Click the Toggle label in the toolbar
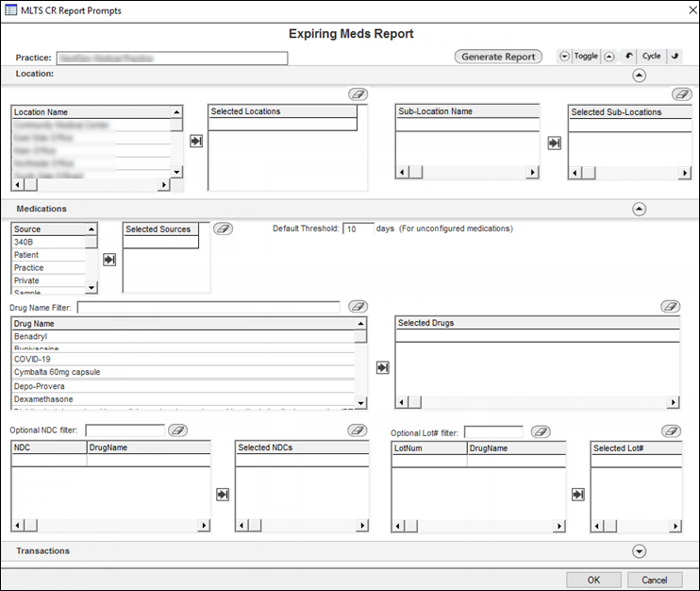 click(x=586, y=56)
